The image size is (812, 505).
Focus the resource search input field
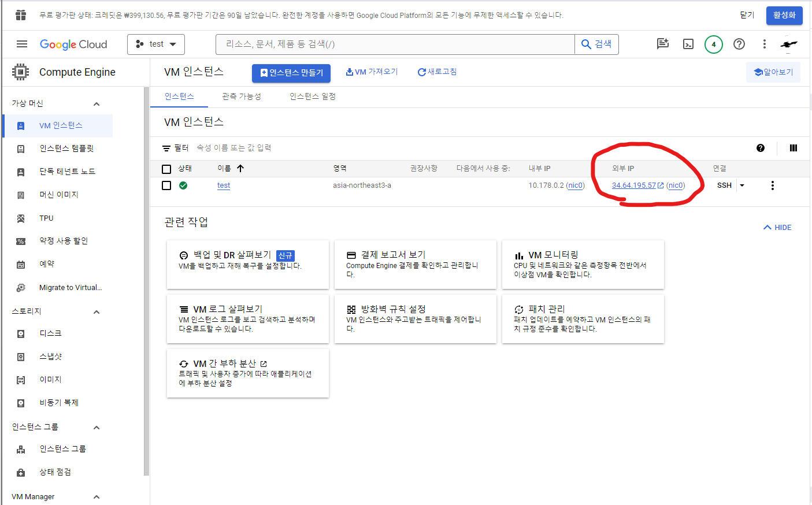tap(395, 44)
